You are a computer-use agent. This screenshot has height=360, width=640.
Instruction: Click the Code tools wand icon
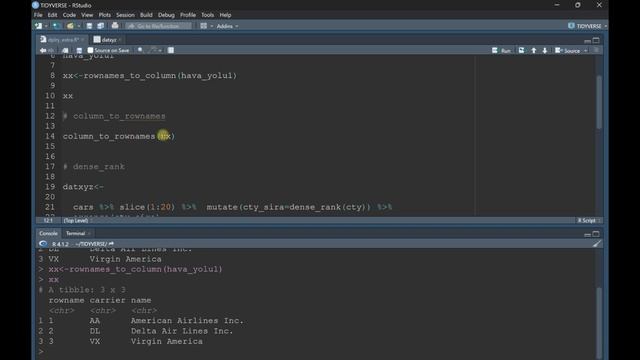tap(153, 50)
